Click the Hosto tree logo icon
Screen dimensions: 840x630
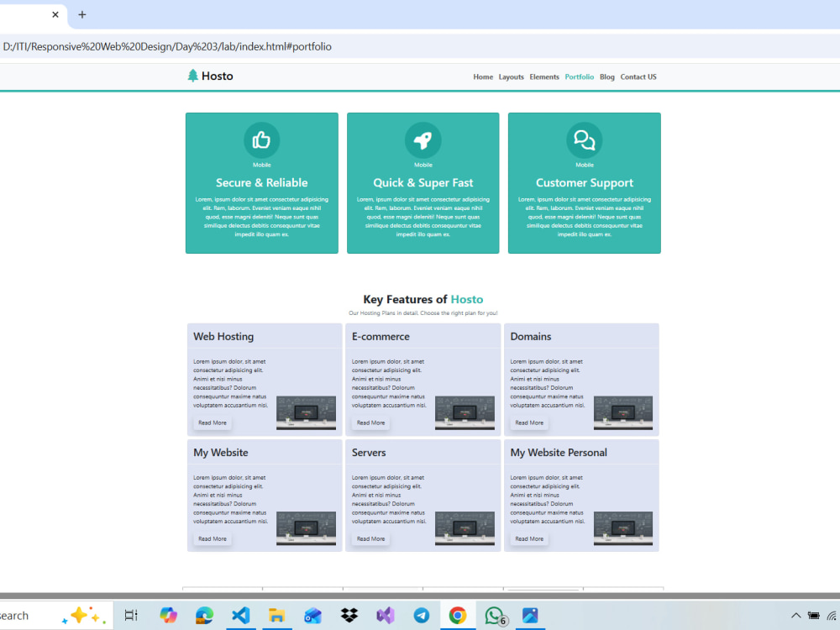coord(193,76)
